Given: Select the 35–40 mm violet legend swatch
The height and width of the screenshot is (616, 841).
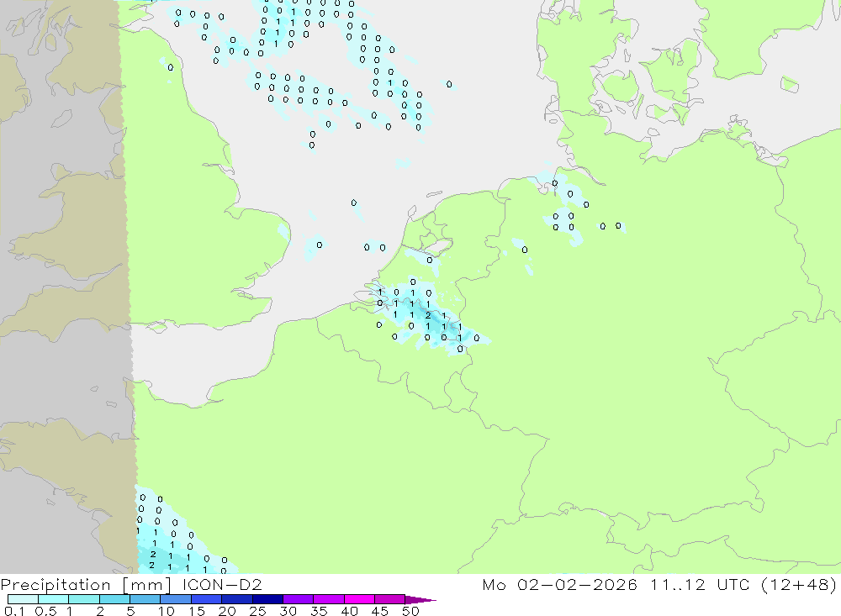Looking at the screenshot, I should [328, 599].
